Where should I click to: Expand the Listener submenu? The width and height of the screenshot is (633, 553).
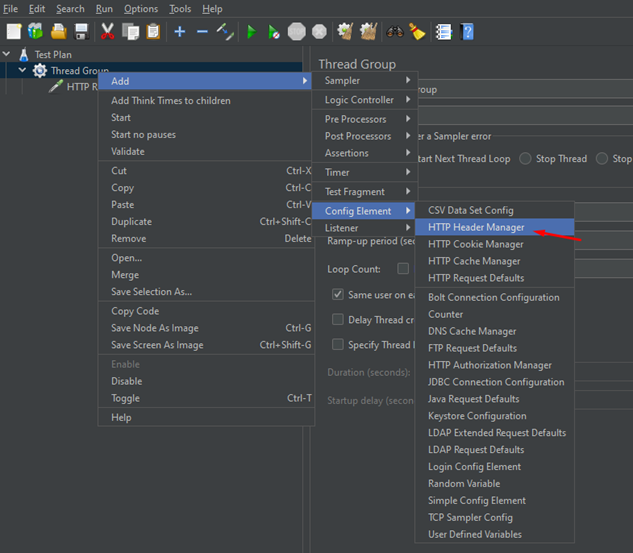365,228
